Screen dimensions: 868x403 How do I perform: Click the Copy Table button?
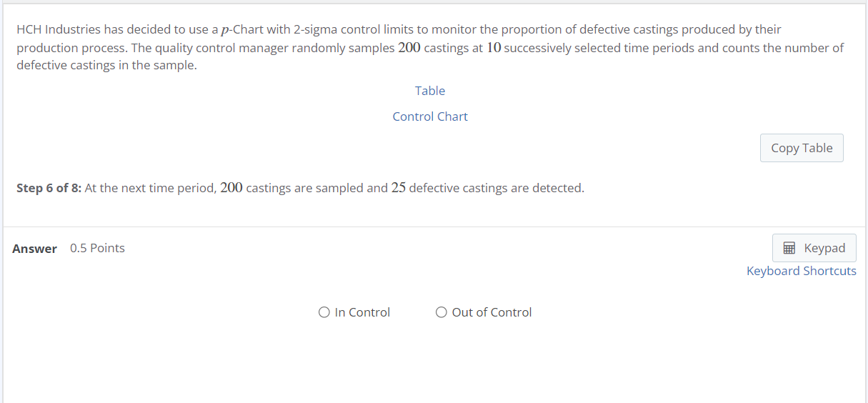pos(802,148)
